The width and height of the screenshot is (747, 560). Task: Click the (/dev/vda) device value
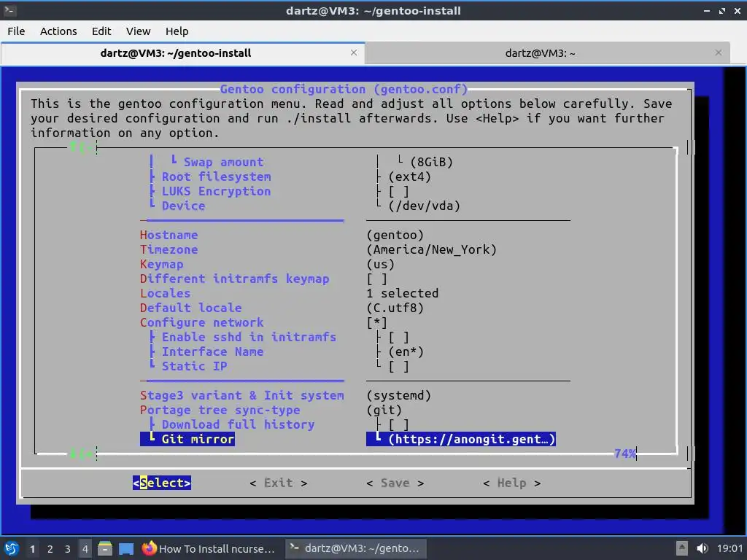pyautogui.click(x=424, y=206)
